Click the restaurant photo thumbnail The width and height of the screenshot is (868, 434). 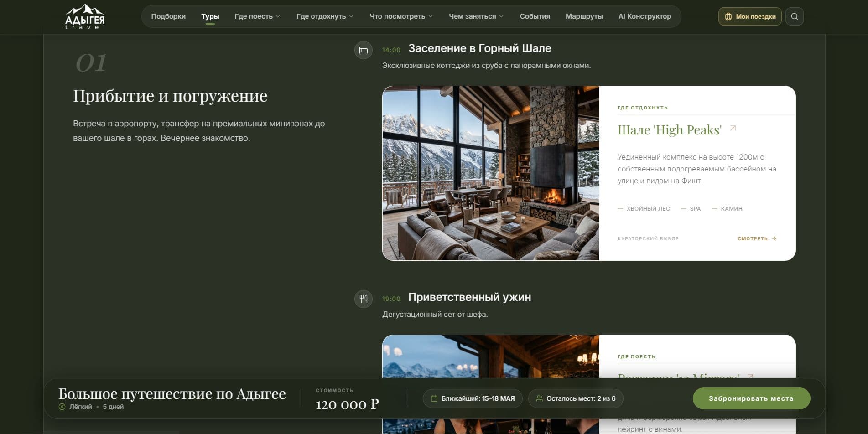click(x=491, y=357)
